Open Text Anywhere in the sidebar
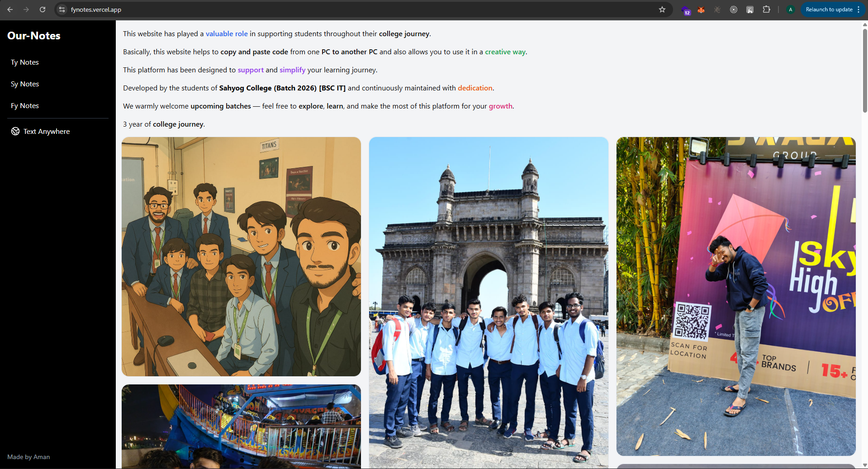Screen dimensions: 868x469 tap(58, 132)
